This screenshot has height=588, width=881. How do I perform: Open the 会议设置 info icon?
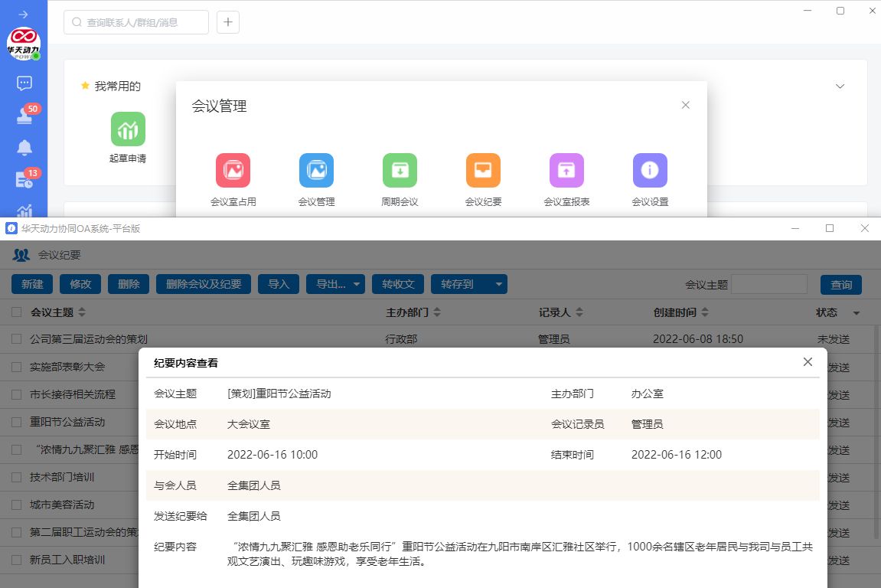pyautogui.click(x=650, y=171)
